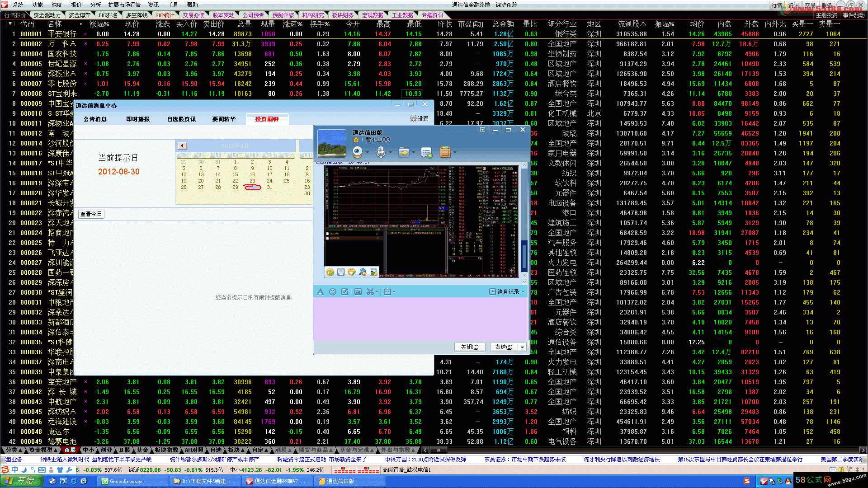
Task: Switch to 自选股资讯 tab
Action: click(x=181, y=119)
